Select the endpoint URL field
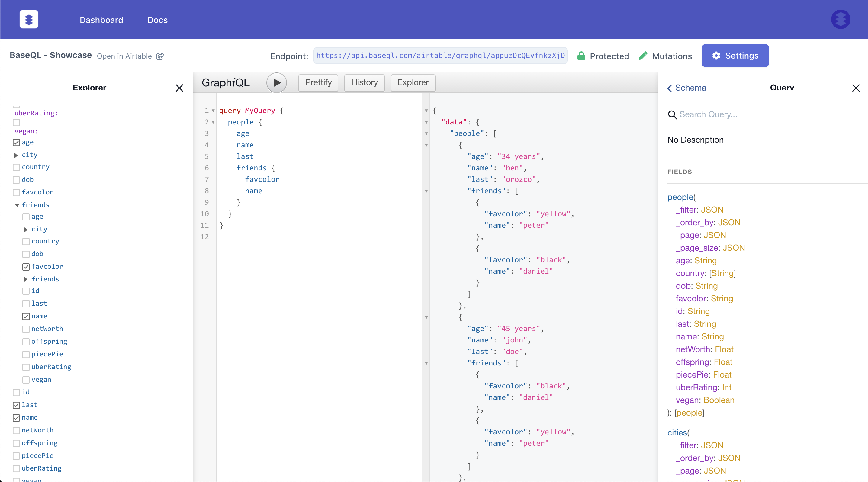The height and width of the screenshot is (482, 868). (x=440, y=56)
